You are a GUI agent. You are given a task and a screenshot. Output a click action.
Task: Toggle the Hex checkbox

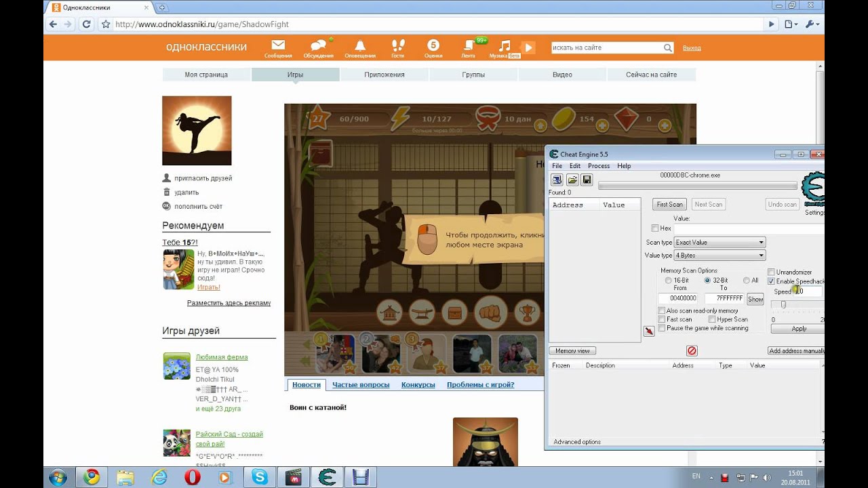pyautogui.click(x=655, y=228)
